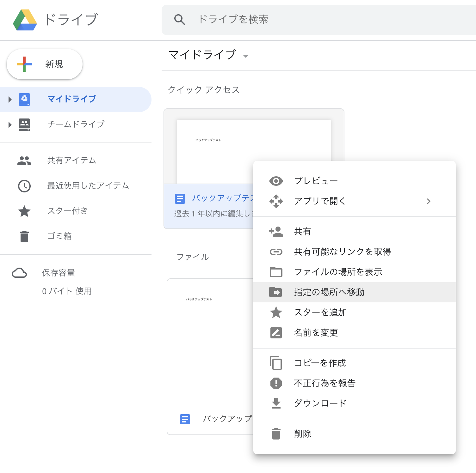Image resolution: width=476 pixels, height=473 pixels.
Task: Click the folder outline icon in context menu
Action: click(x=276, y=272)
